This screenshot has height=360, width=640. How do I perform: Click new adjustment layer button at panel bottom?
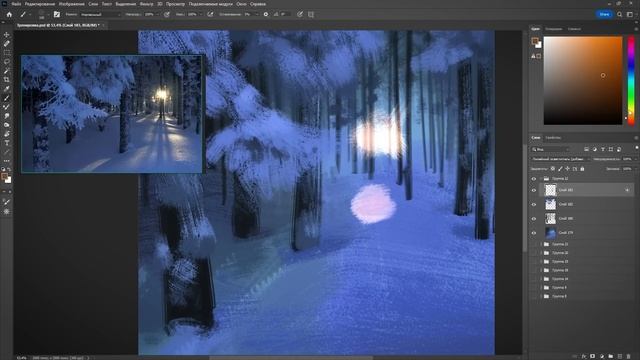point(602,356)
